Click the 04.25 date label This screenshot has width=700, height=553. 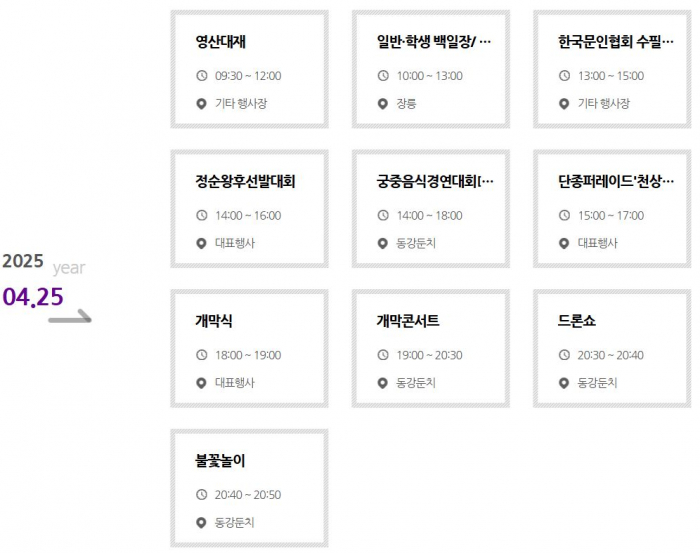[33, 297]
